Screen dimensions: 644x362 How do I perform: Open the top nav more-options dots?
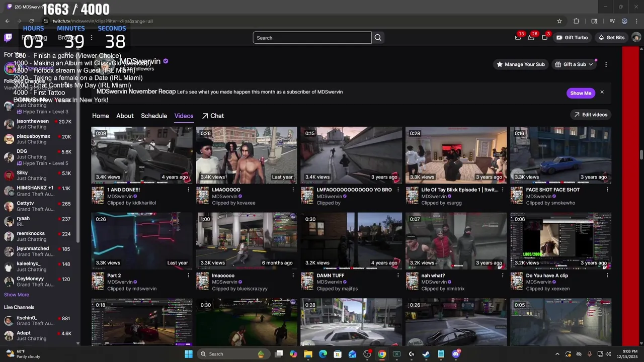point(91,38)
